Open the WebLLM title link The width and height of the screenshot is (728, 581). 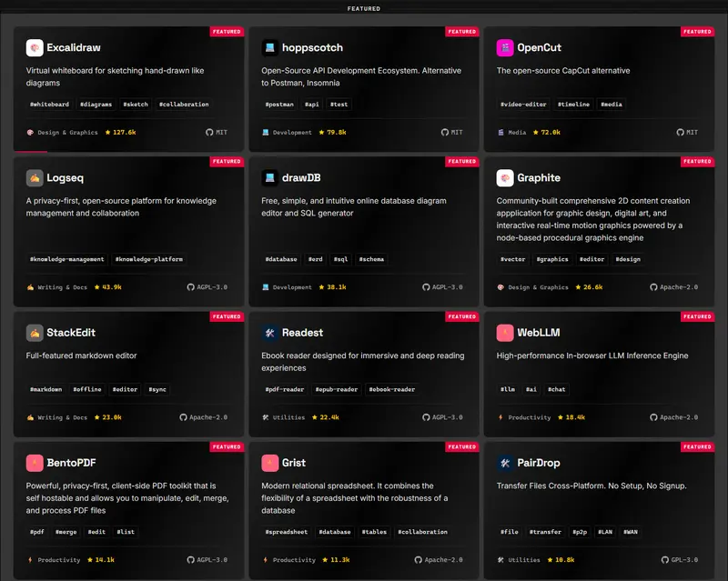coord(539,333)
